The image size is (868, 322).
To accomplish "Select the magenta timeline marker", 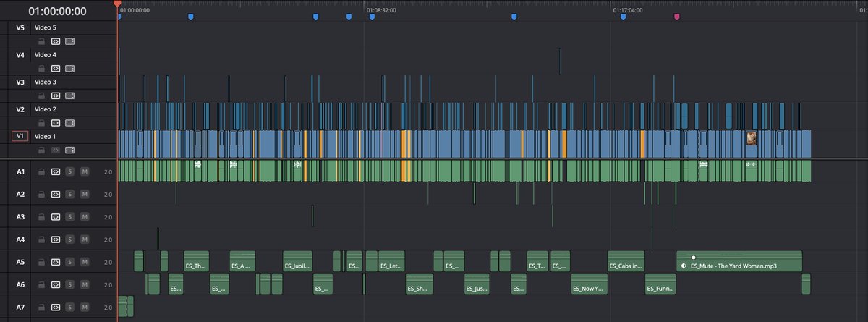I will 677,16.
